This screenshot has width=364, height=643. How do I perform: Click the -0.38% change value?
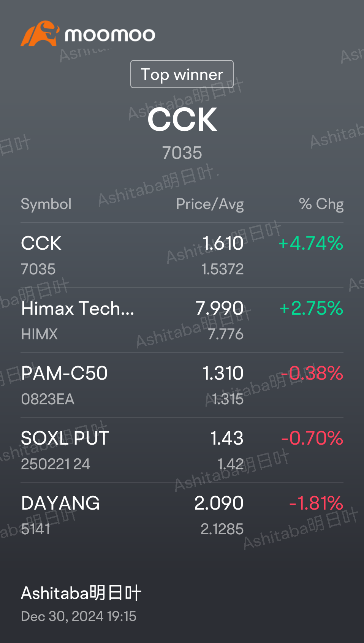[x=315, y=373]
